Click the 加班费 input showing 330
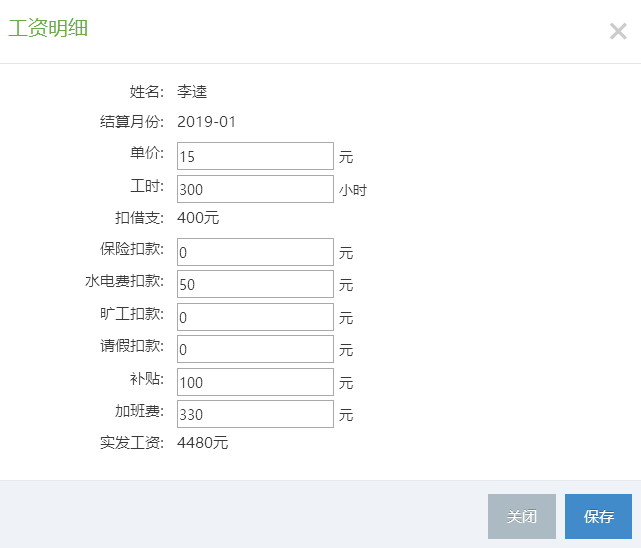 pos(255,414)
